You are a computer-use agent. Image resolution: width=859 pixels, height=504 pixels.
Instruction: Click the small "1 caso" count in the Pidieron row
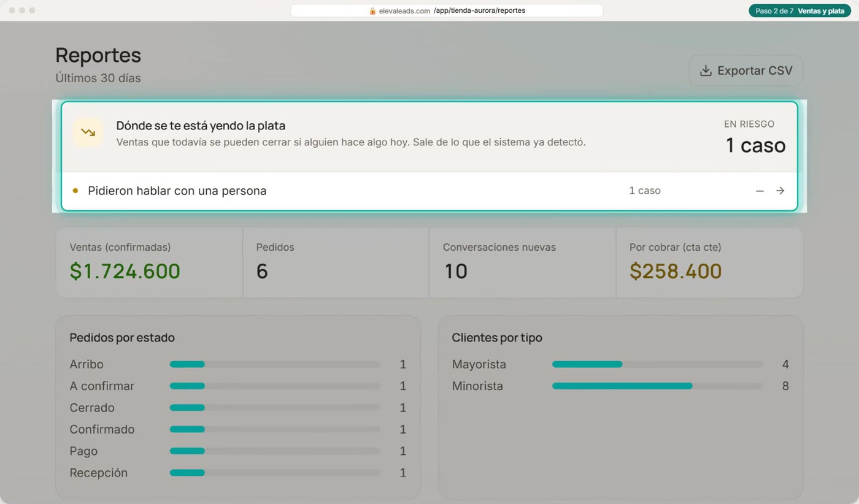click(645, 191)
